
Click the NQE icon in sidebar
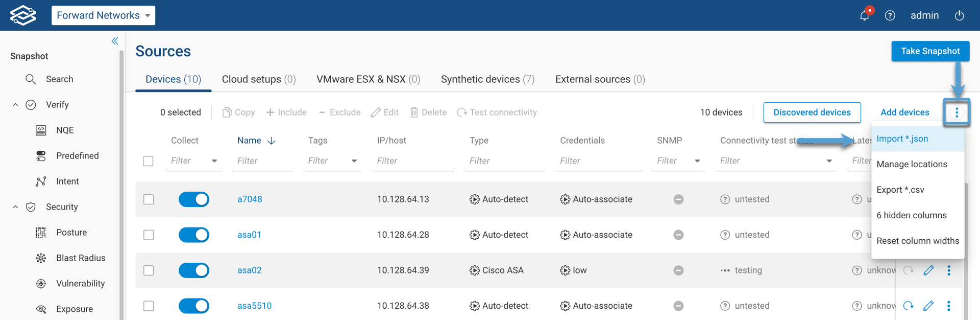[41, 130]
